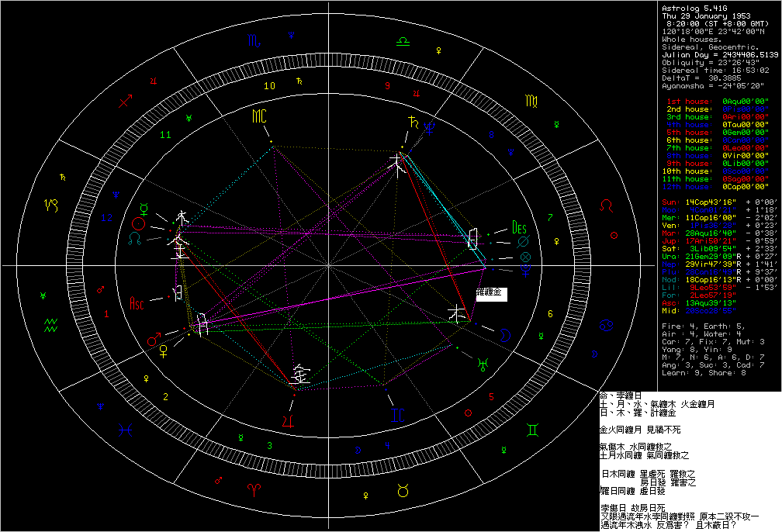Click the green Mercury glyph beside the Sun

[x=143, y=209]
